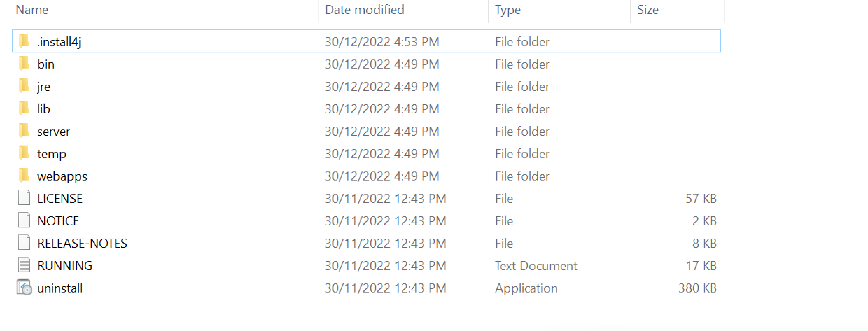Sort files by Name column header
This screenshot has height=331, width=868.
[32, 10]
